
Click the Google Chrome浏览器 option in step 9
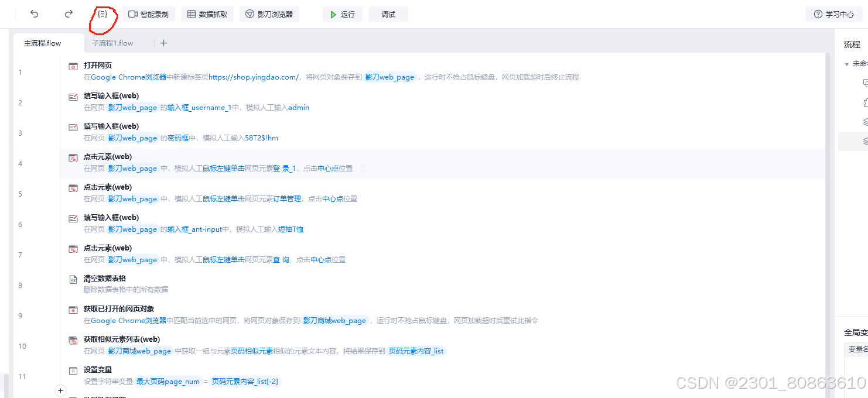point(129,320)
